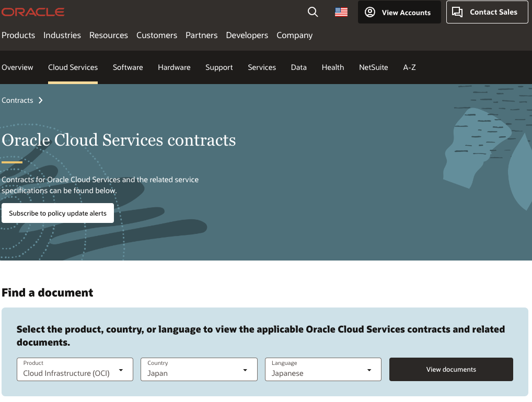Open the Services tab
The width and height of the screenshot is (532, 402).
tap(262, 67)
